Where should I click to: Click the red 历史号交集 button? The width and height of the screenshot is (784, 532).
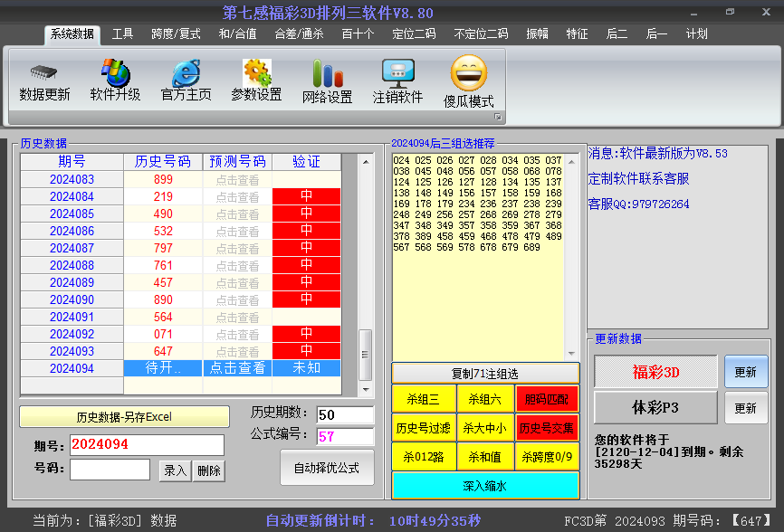click(x=547, y=428)
